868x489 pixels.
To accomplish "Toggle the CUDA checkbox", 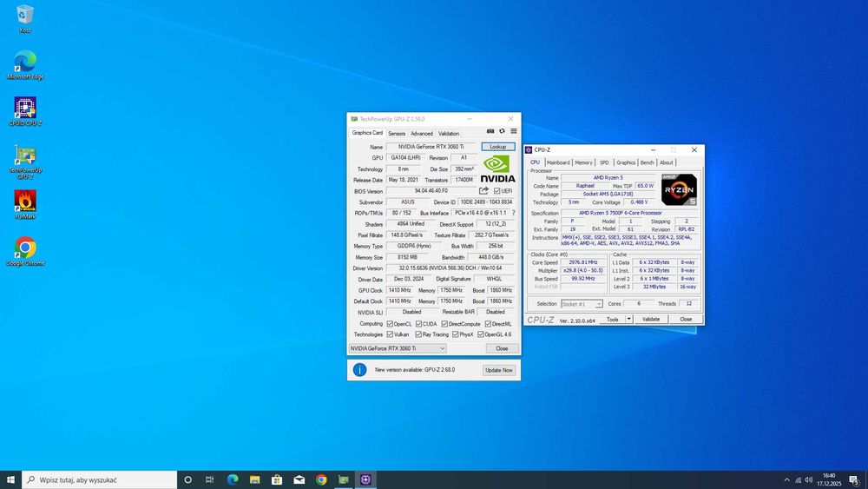I will pos(418,324).
